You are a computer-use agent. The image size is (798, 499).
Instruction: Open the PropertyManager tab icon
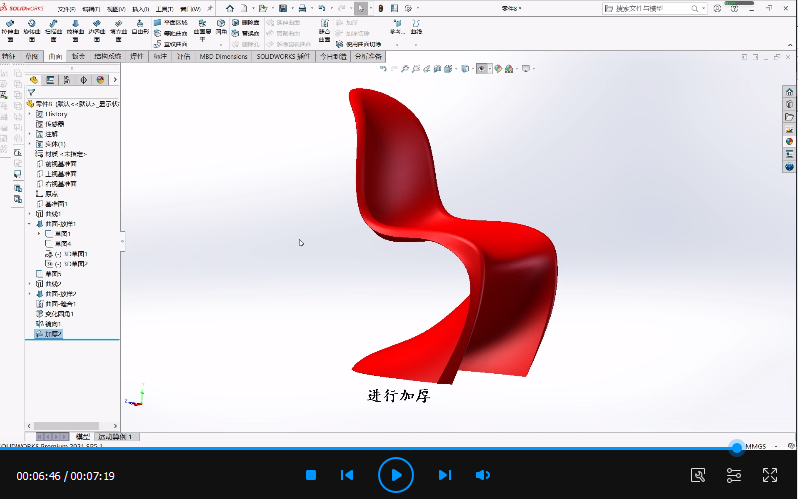point(50,80)
